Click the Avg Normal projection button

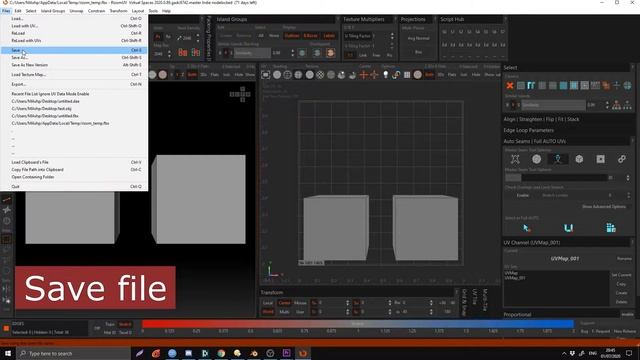[418, 38]
